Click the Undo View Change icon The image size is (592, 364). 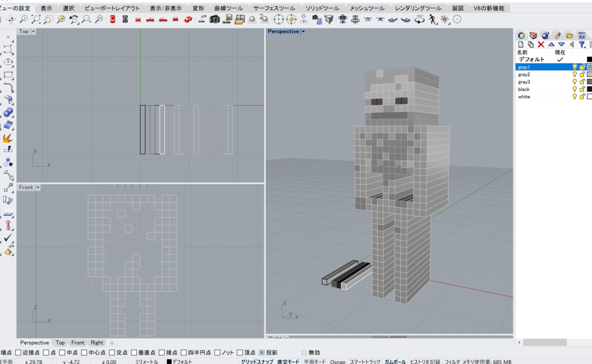point(73,20)
